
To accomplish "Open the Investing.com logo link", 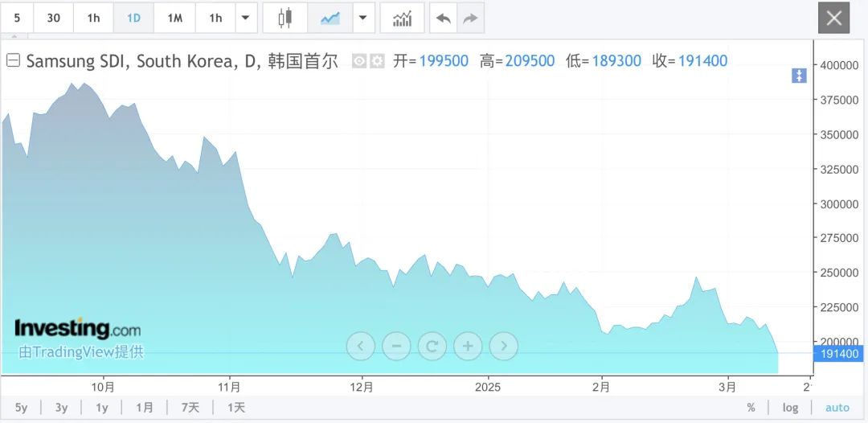I will tap(77, 328).
